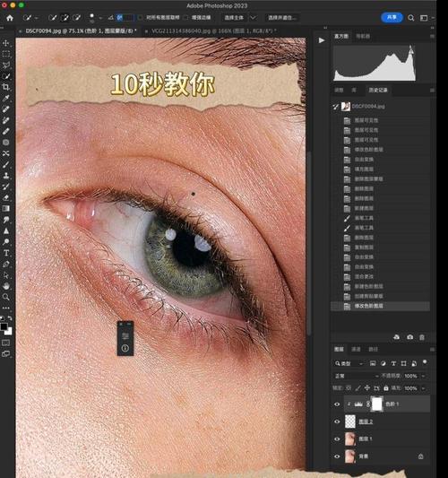Open the workspace switcher icon

pos(424,18)
